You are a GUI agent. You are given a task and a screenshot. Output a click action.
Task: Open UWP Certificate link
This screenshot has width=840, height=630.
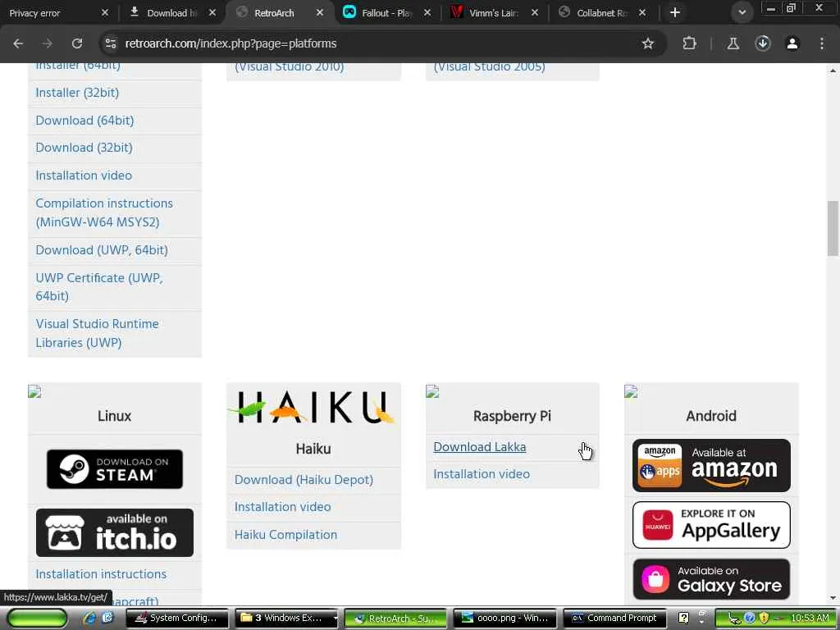[99, 286]
